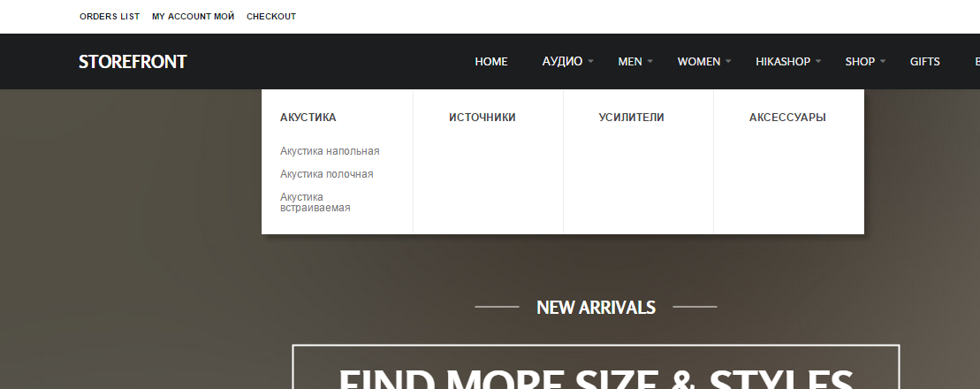Expand the Hikashop dropdown arrow
Screen dimensions: 980x389
click(818, 61)
